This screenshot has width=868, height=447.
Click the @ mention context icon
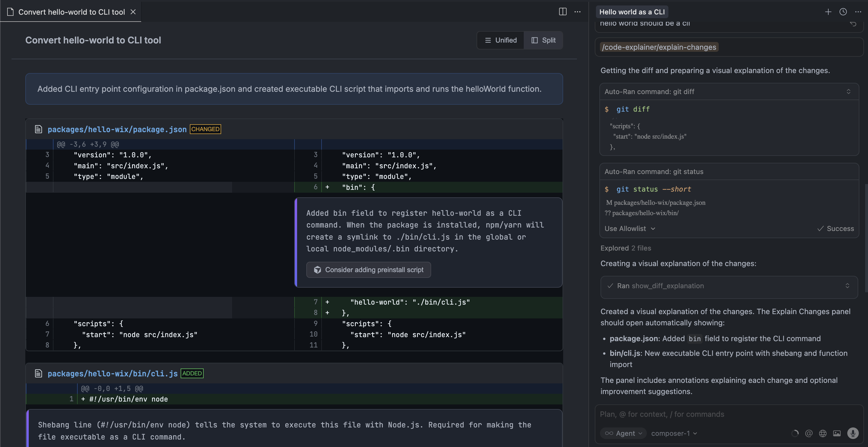click(x=809, y=433)
